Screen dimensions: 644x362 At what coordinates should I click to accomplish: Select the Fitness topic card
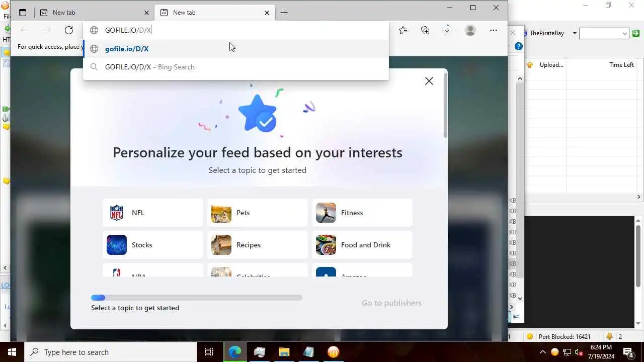tap(362, 213)
